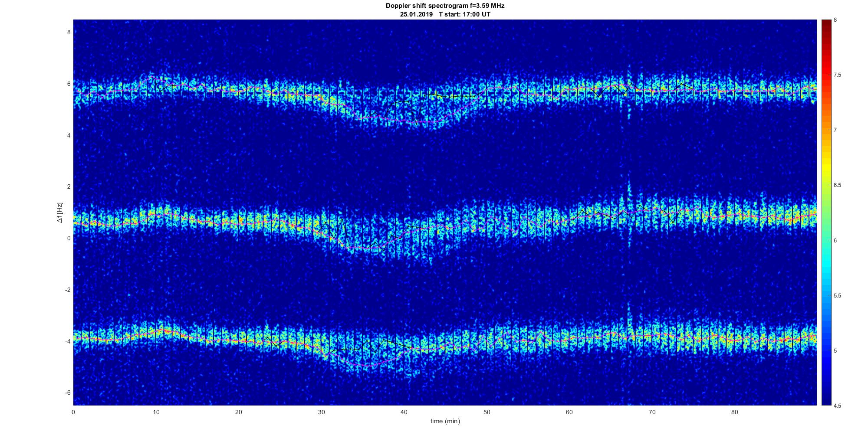868x435 pixels.
Task: Click the dark red top of the colorbar
Action: (826, 23)
